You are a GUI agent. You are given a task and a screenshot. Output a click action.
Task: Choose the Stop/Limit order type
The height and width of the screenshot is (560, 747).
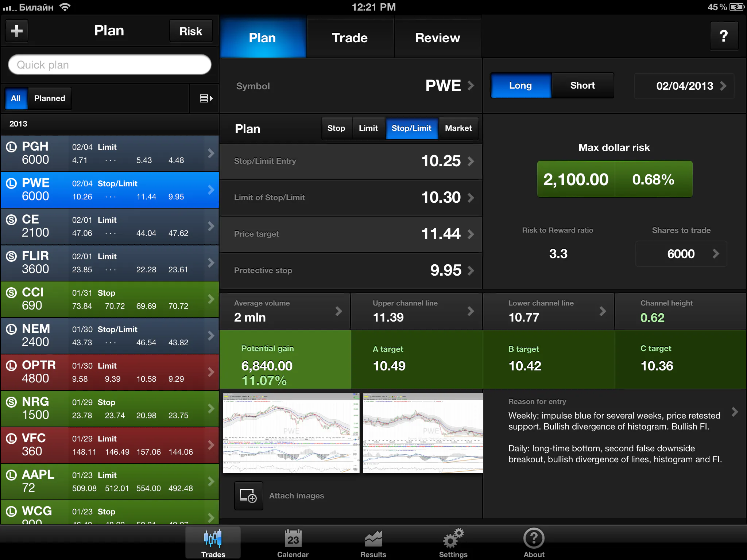pyautogui.click(x=411, y=128)
